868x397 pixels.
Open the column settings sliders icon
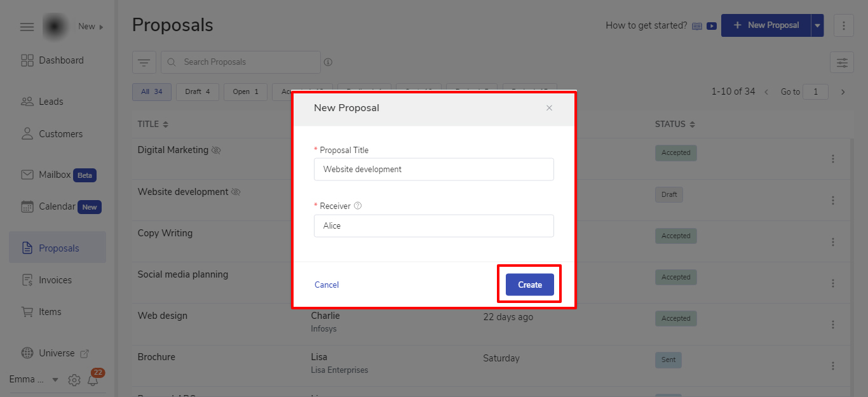coord(842,62)
